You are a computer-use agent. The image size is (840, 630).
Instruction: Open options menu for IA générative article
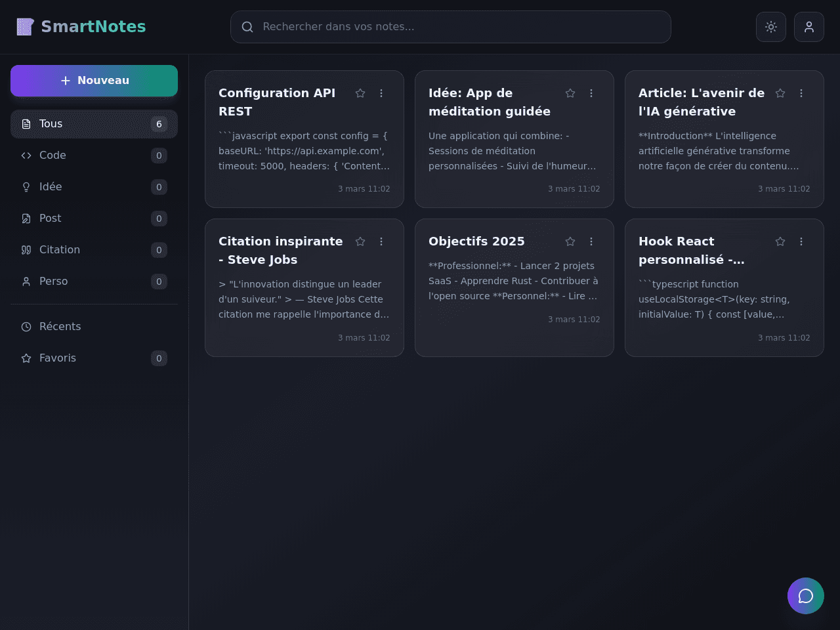click(x=801, y=93)
